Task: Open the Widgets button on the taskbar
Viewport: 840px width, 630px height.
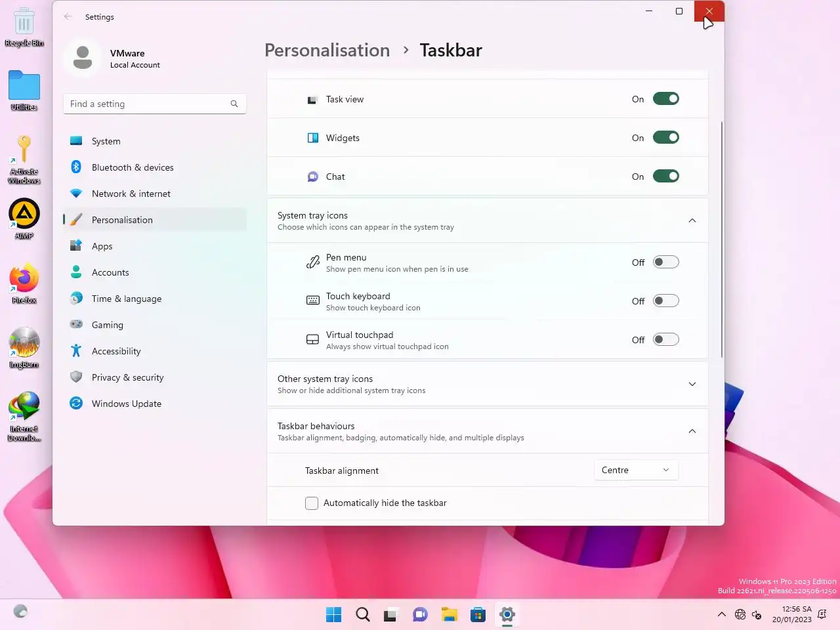Action: 20,611
